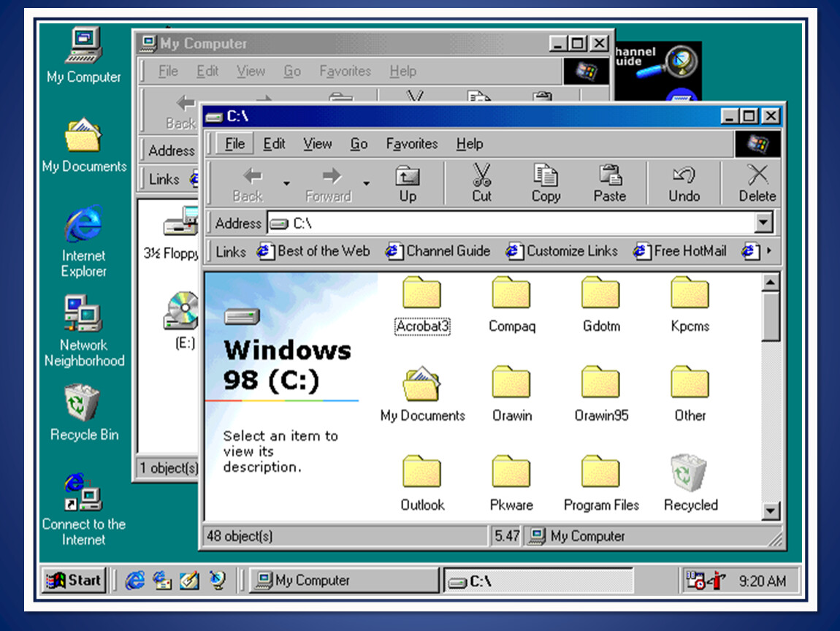The height and width of the screenshot is (631, 840).
Task: Select Recycle Bin desktop icon
Action: point(83,413)
